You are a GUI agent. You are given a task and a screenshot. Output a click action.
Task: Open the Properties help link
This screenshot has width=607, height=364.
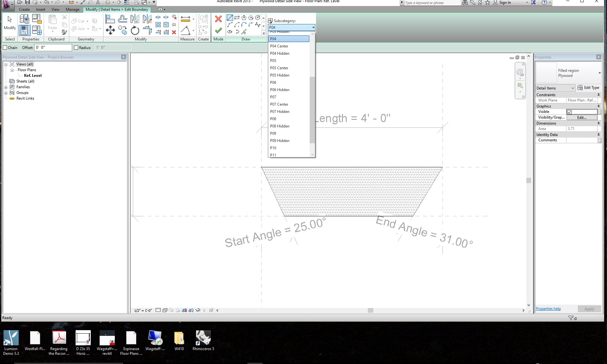548,309
